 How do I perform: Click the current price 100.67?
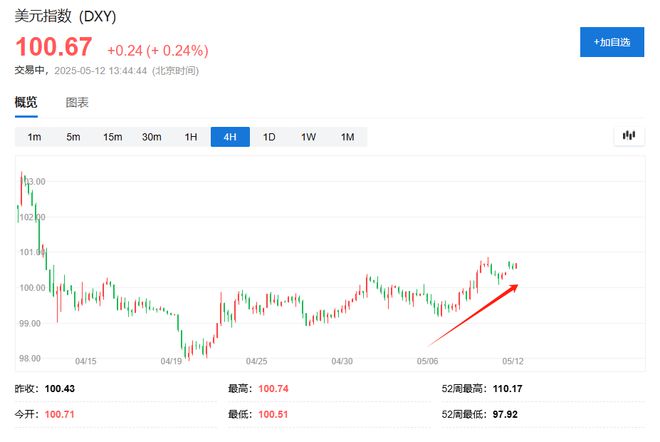53,46
